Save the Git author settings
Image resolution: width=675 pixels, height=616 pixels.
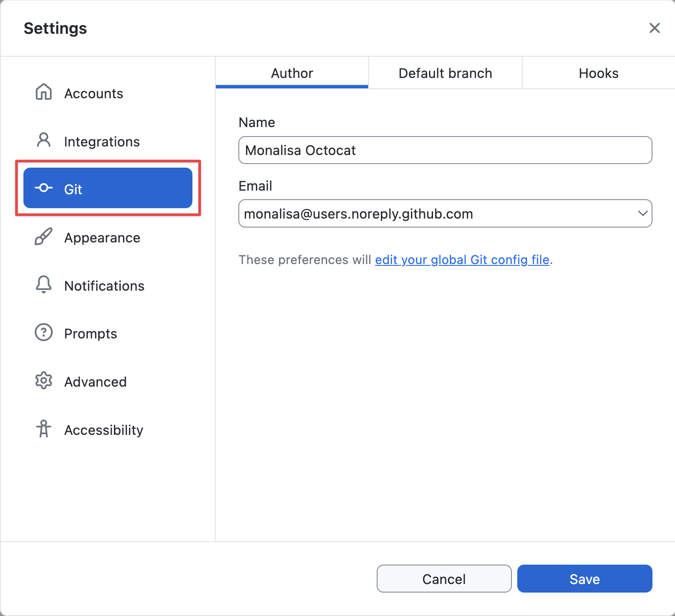coord(584,579)
